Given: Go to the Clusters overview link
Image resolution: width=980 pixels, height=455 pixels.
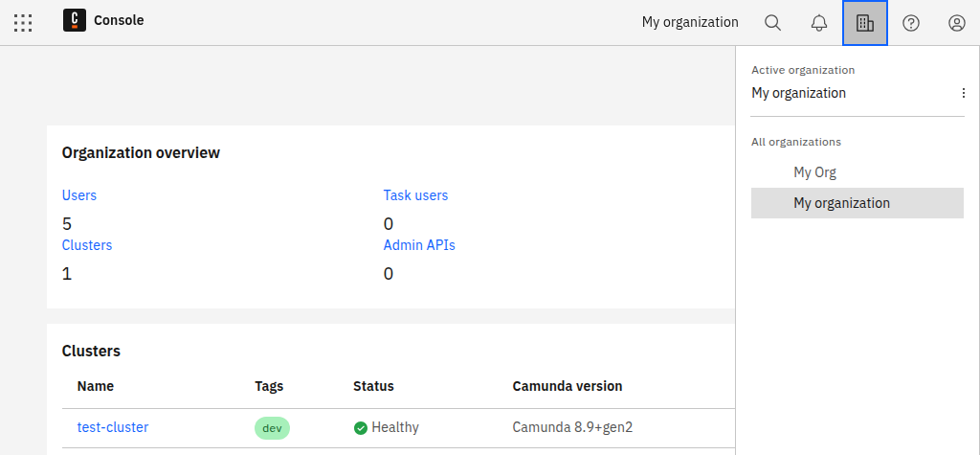Looking at the screenshot, I should click(87, 245).
